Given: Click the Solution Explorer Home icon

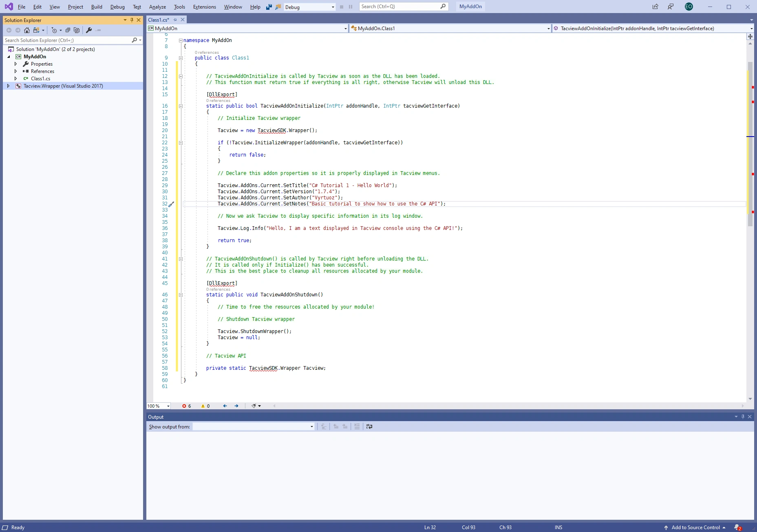Looking at the screenshot, I should [27, 30].
